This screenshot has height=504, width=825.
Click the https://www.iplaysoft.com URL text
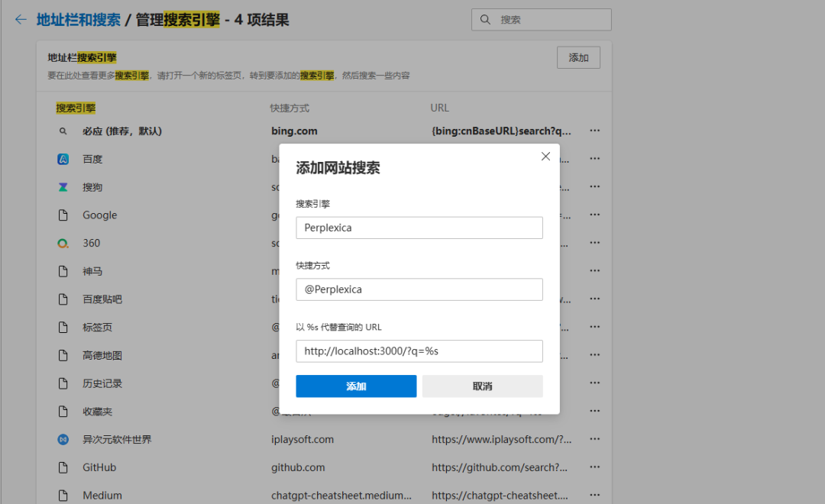click(x=501, y=439)
